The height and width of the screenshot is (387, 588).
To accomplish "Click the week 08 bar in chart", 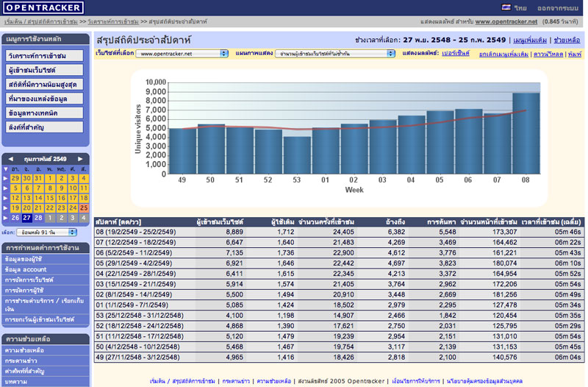I will click(526, 134).
